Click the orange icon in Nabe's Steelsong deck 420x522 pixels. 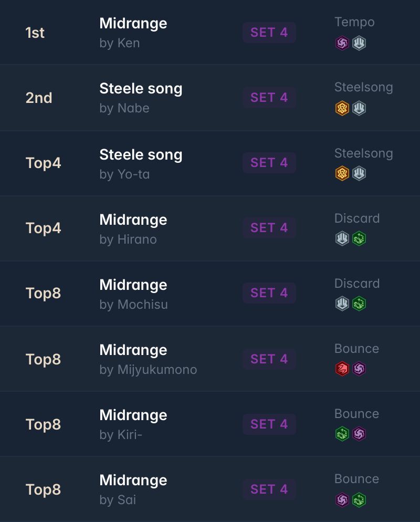[x=342, y=108]
